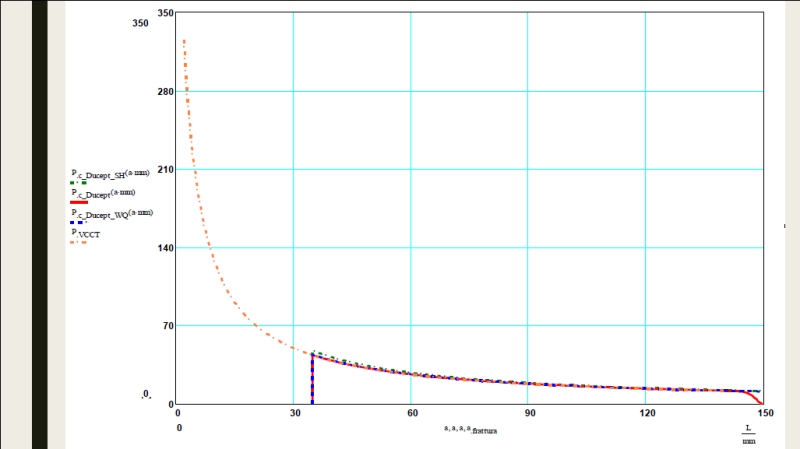Click the 150 x-axis tick label
The image size is (800, 449).
click(x=764, y=413)
